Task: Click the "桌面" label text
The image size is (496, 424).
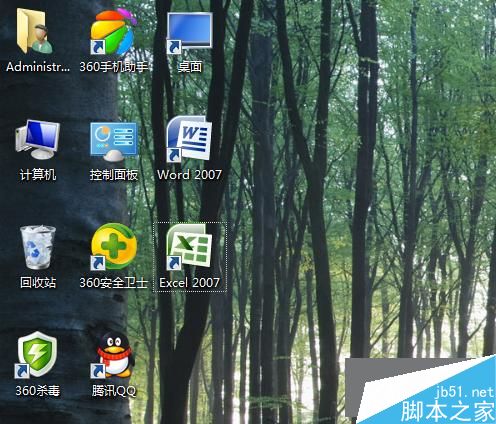Action: click(190, 67)
